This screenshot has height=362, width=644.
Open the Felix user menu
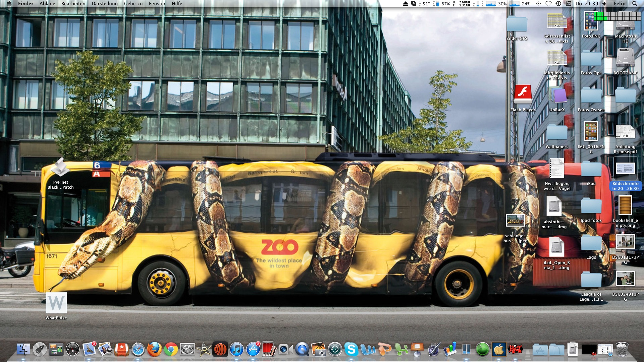[619, 4]
